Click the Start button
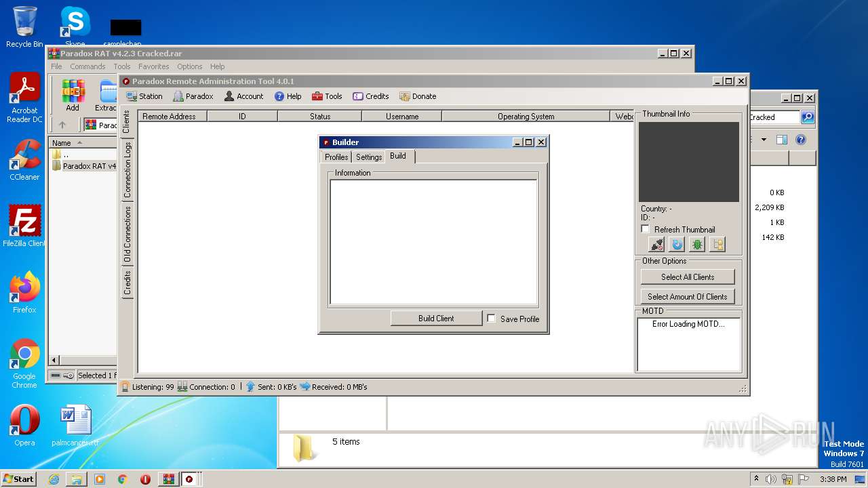The width and height of the screenshot is (868, 488). [18, 479]
